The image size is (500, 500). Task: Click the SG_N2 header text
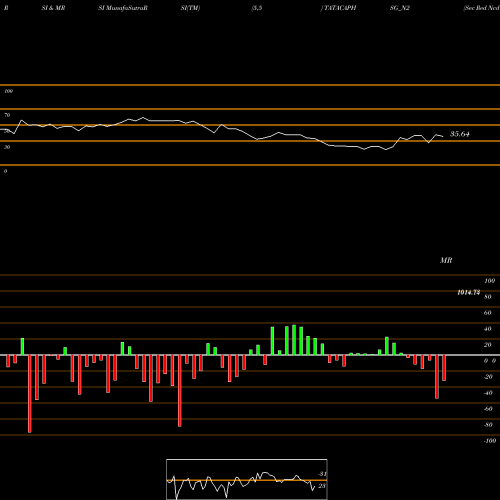[x=400, y=8]
